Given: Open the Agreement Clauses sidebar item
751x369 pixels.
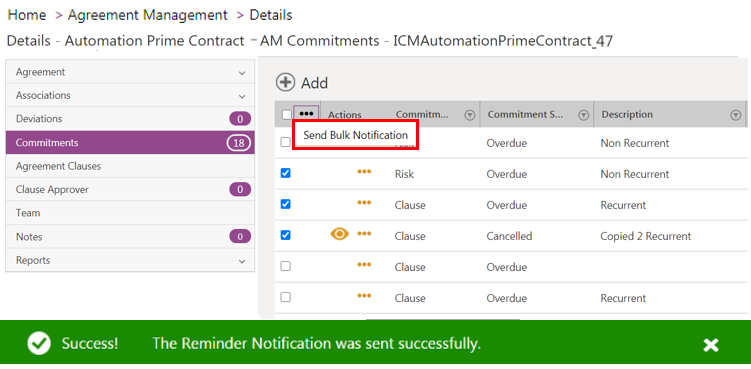Looking at the screenshot, I should (x=130, y=166).
